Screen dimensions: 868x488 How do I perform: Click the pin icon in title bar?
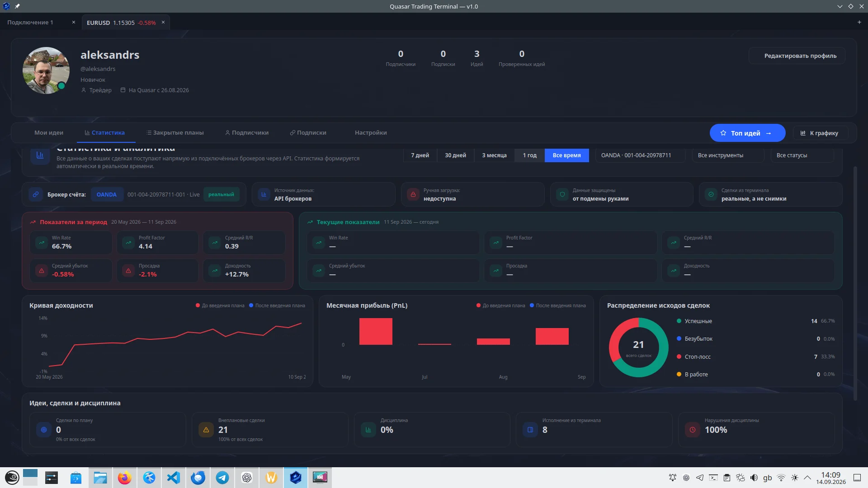coord(17,6)
